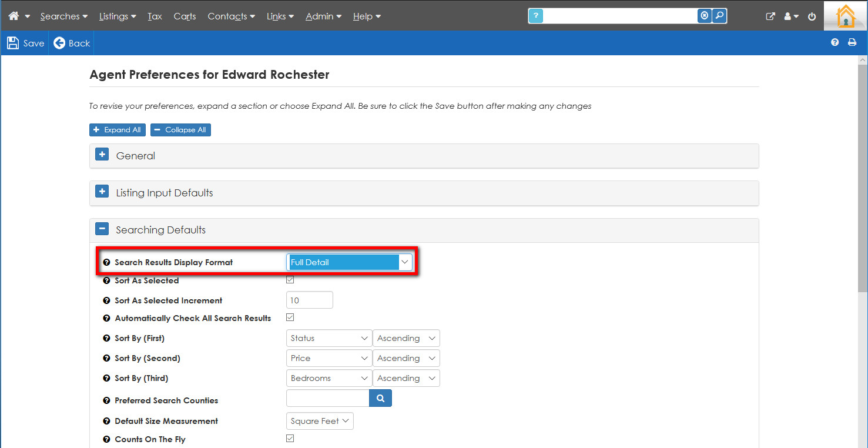Click the power logout icon
Image resolution: width=868 pixels, height=448 pixels.
812,16
